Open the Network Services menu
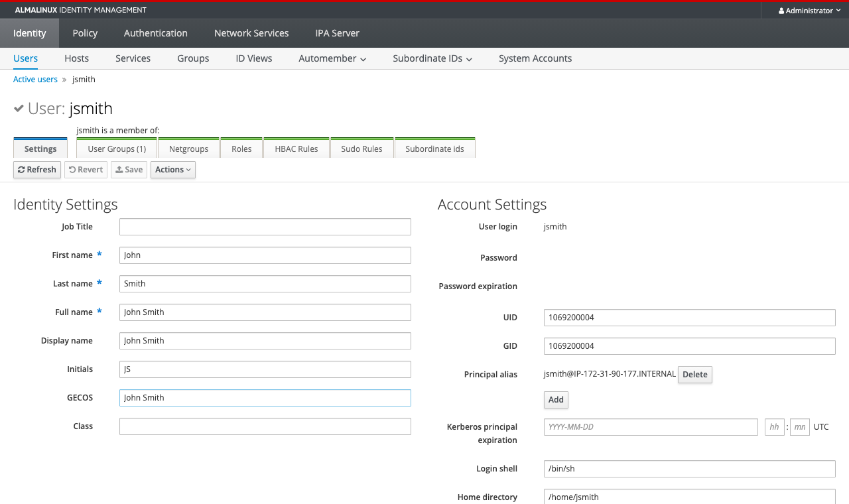This screenshot has height=504, width=849. [x=251, y=33]
